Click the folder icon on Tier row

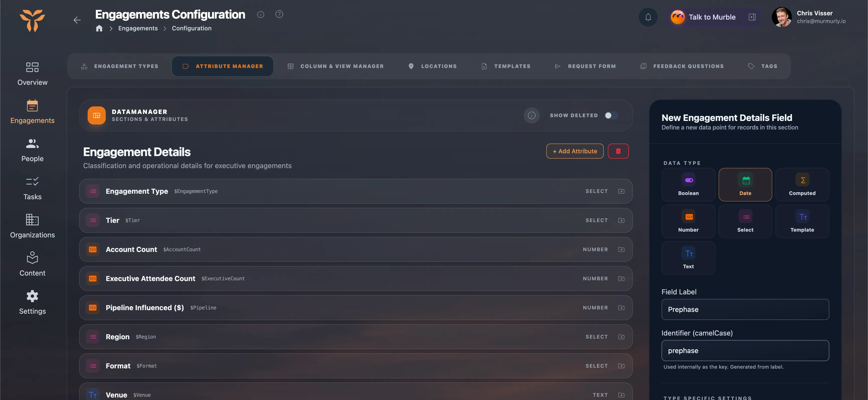pyautogui.click(x=621, y=220)
